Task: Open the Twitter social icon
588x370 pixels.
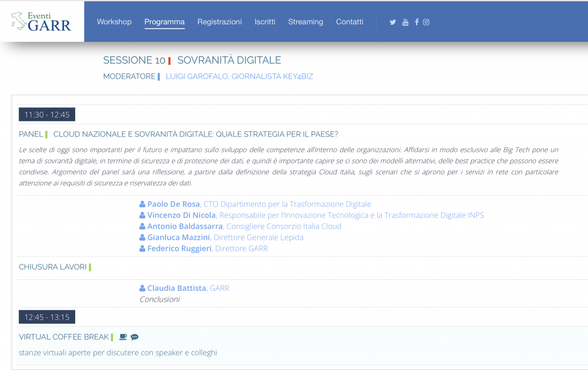Action: (393, 22)
